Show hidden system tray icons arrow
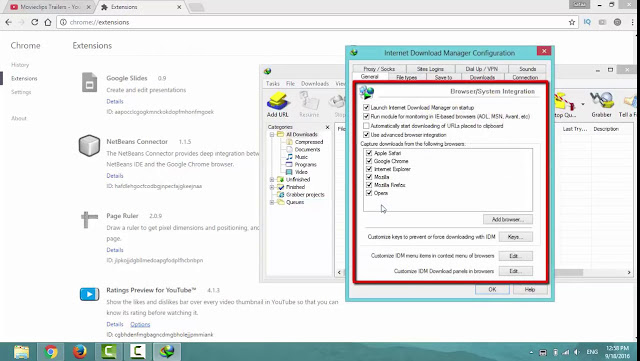 [x=531, y=352]
